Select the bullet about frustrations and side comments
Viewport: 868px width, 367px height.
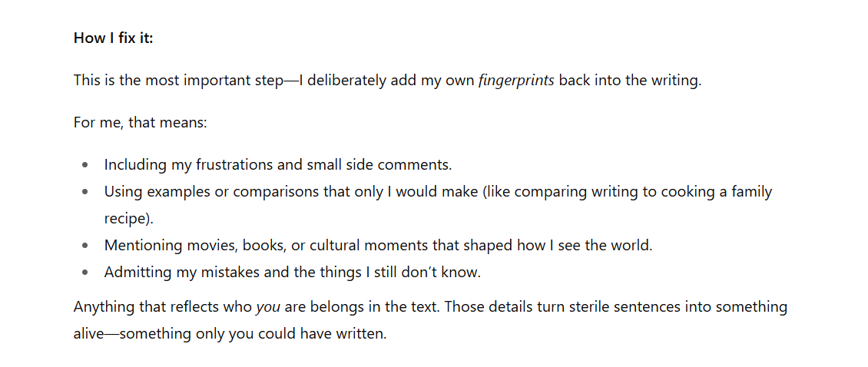[x=278, y=164]
